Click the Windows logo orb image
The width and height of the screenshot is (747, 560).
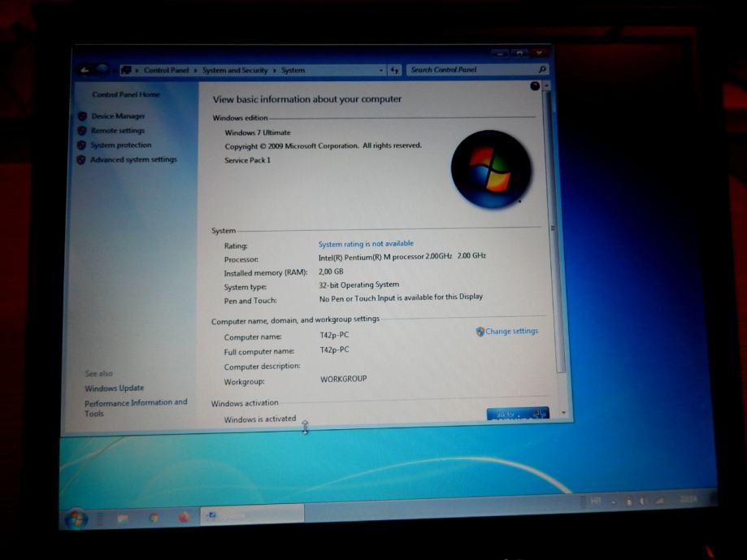point(491,169)
